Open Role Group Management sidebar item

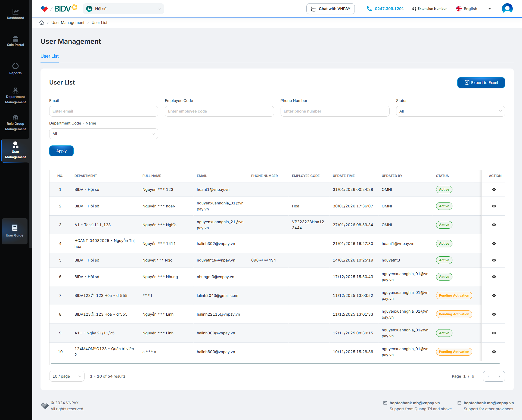(15, 123)
